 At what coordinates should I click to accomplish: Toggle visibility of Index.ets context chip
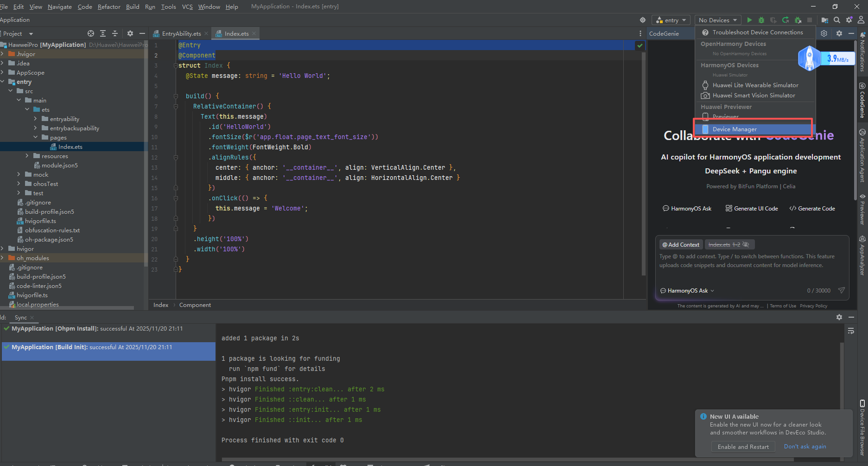coord(746,244)
